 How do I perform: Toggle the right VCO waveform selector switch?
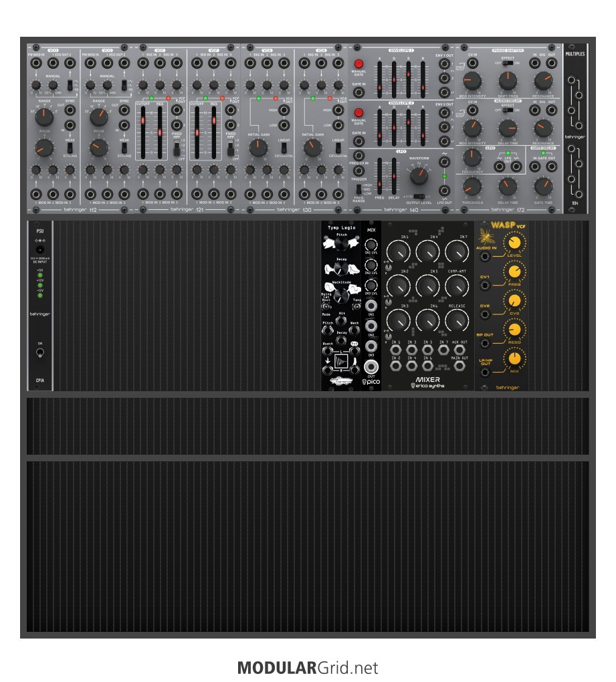pyautogui.click(x=124, y=85)
